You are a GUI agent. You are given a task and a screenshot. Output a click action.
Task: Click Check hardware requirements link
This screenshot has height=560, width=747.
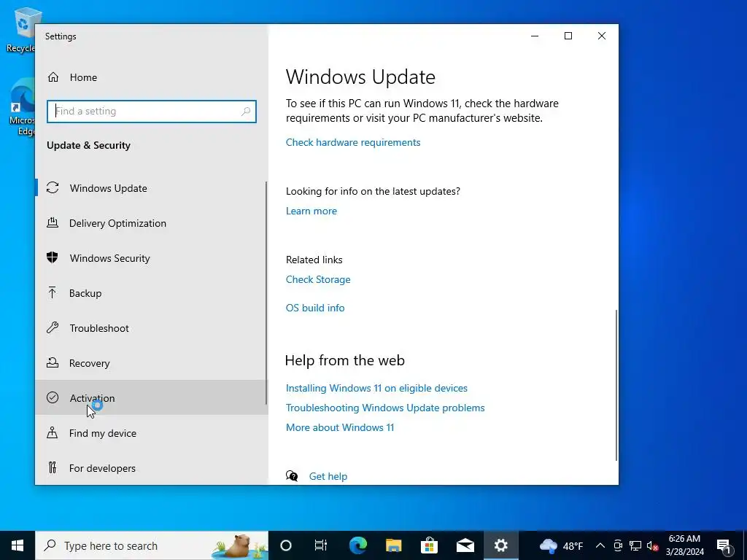point(353,142)
